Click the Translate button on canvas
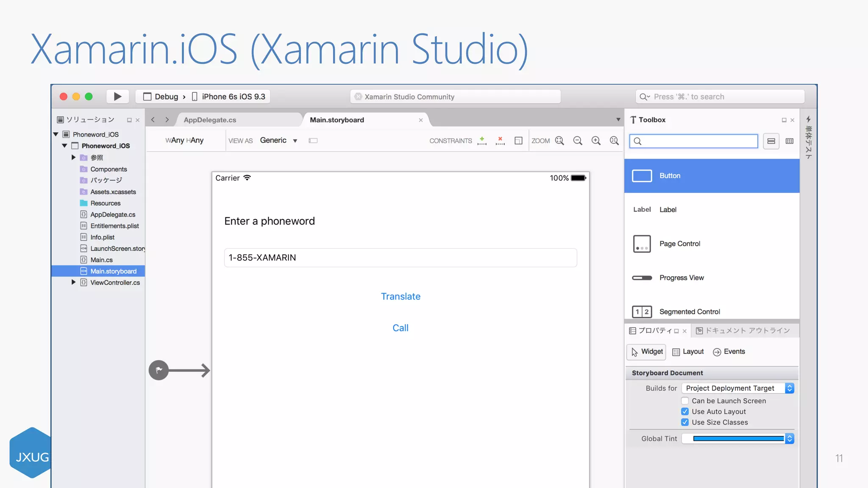 tap(401, 297)
